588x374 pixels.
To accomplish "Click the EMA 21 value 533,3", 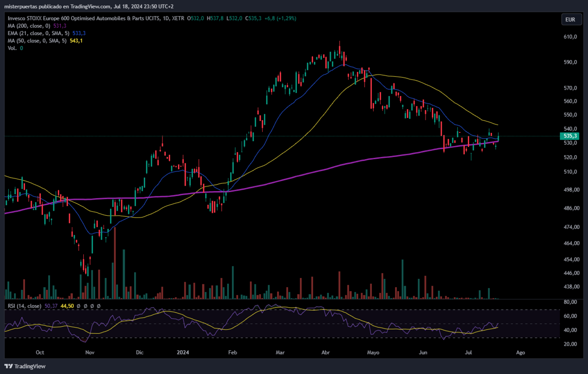I will pos(79,33).
